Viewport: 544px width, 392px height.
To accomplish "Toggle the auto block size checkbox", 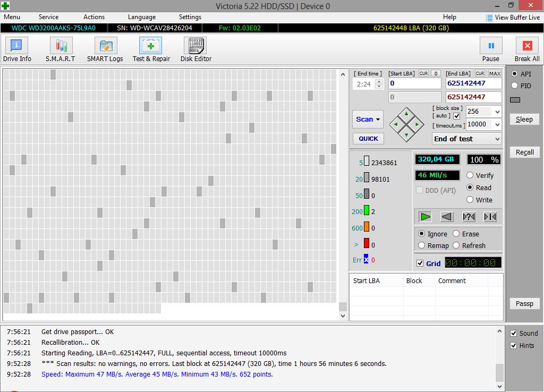I will [x=456, y=116].
